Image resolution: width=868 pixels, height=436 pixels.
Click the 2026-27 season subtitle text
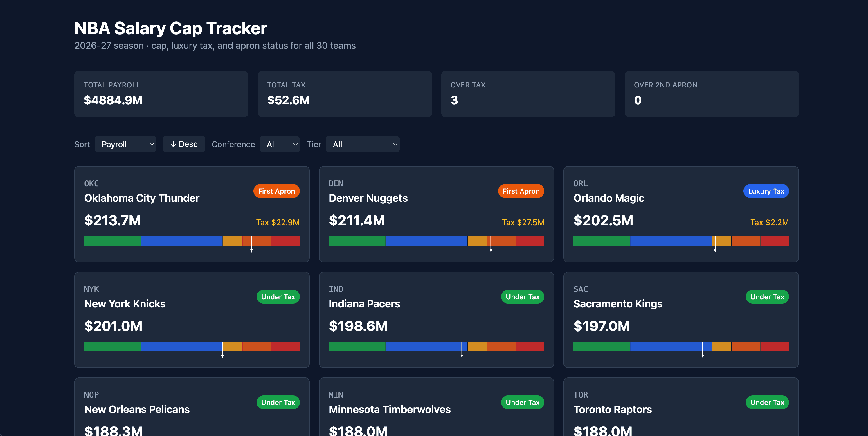click(x=215, y=46)
